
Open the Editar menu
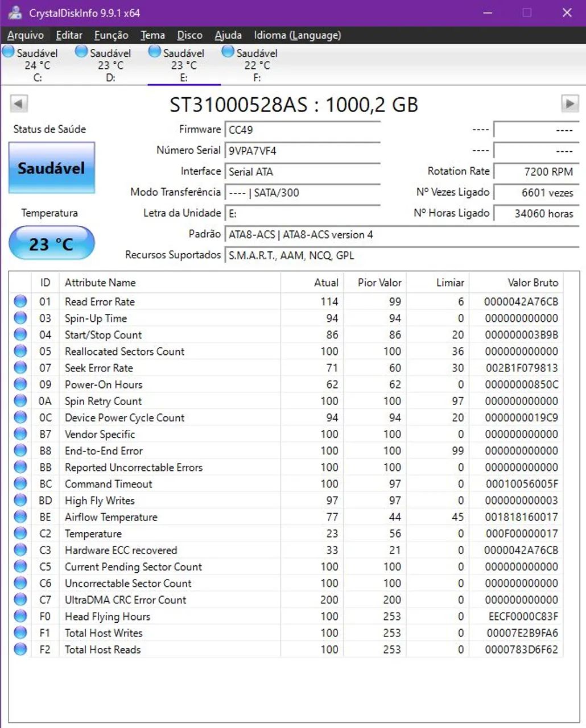[69, 35]
